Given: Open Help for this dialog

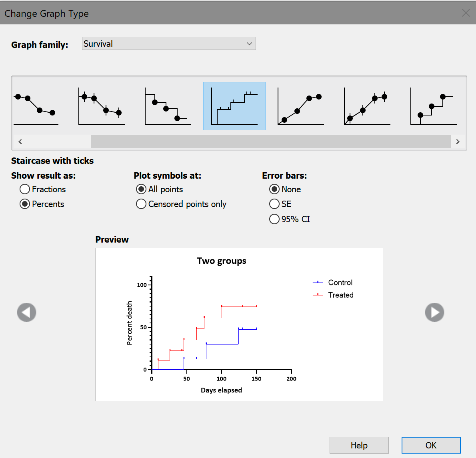Looking at the screenshot, I should click(359, 445).
